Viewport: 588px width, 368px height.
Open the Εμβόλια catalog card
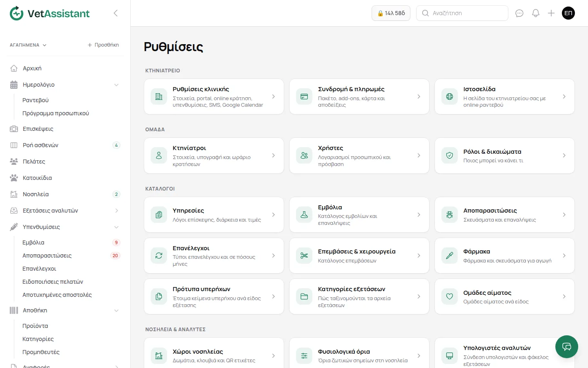tap(359, 215)
